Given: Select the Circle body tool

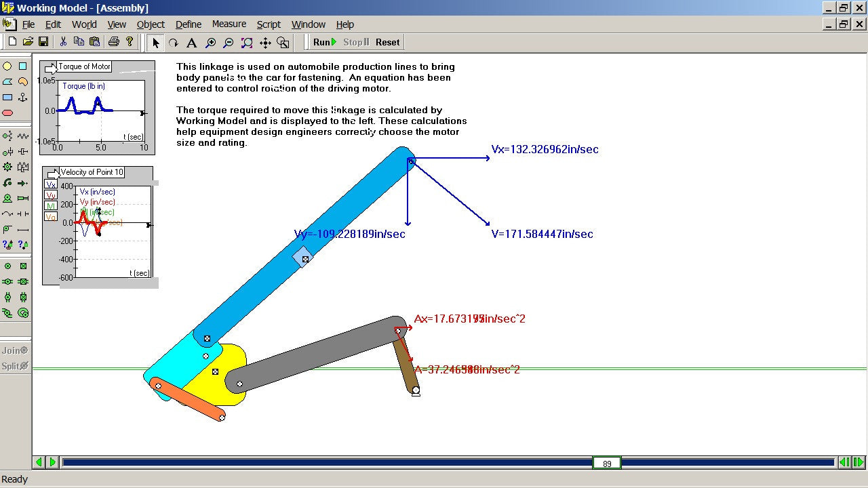Looking at the screenshot, I should click(x=7, y=66).
